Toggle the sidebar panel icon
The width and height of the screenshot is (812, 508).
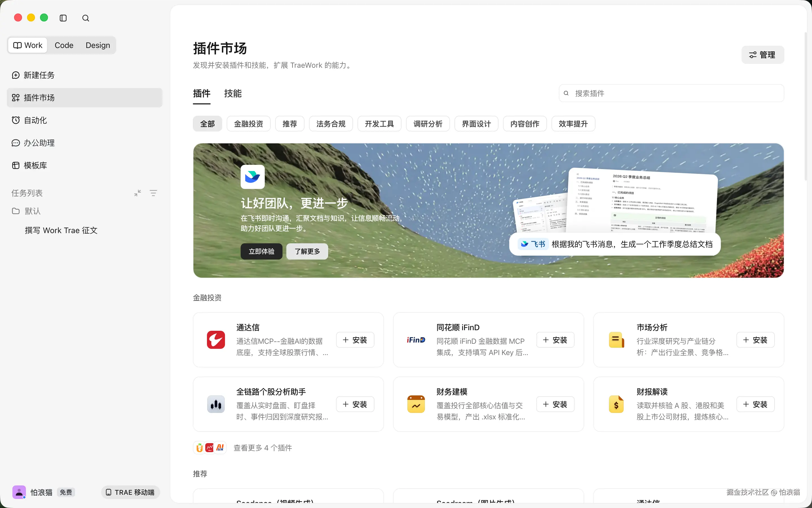[x=63, y=18]
